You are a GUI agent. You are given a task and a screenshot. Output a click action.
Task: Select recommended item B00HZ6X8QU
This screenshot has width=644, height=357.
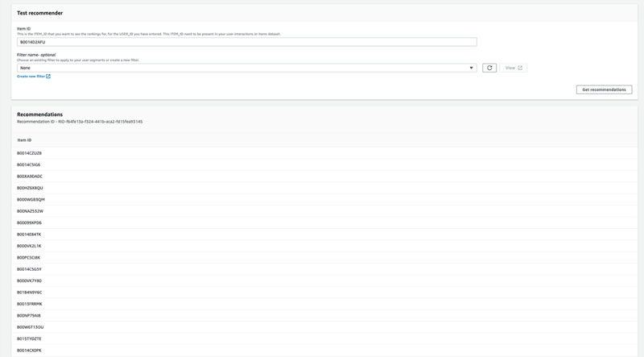pos(30,188)
